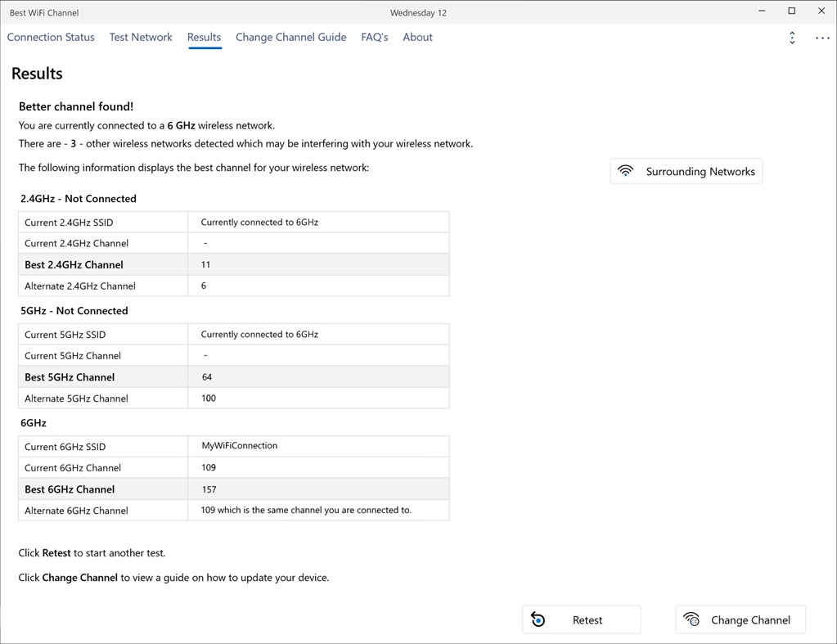Click the WiFi signal icon on Change Channel button
837x644 pixels.
click(691, 619)
